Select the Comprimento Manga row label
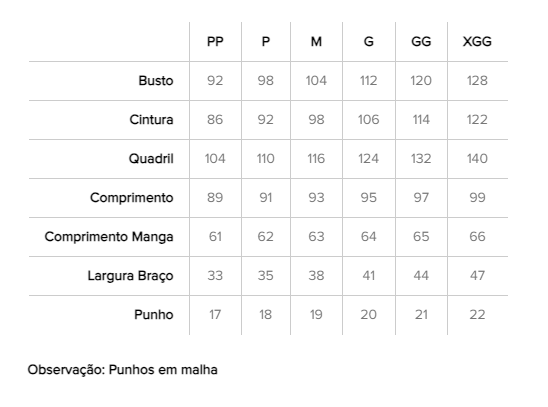The image size is (548, 407). pos(109,237)
